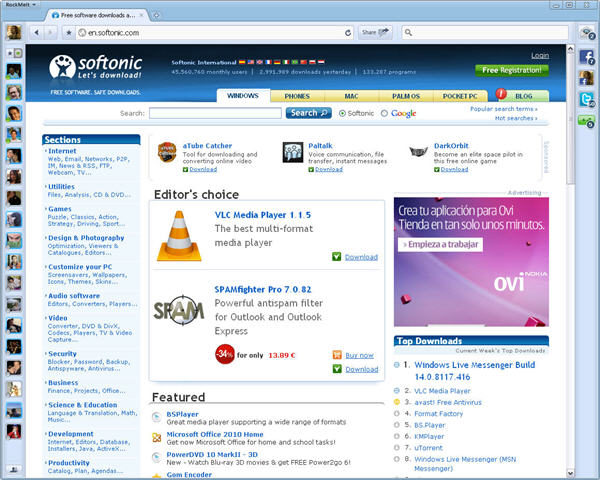Click the Login link
Viewport: 600px width, 480px height.
point(540,56)
